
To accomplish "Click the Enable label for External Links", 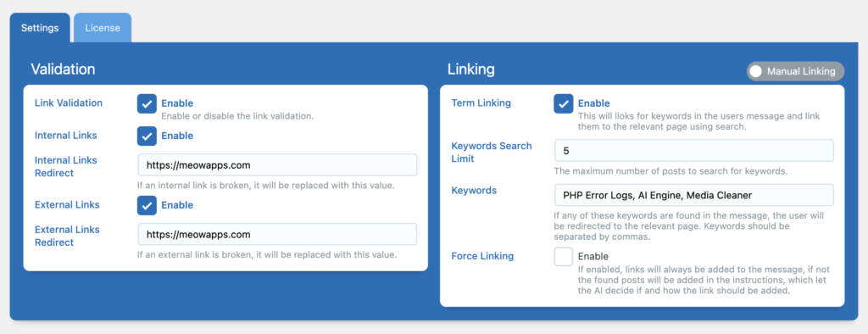I will click(177, 205).
